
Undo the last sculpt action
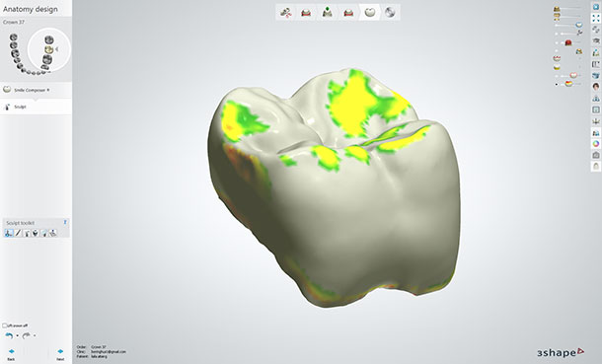9,335
